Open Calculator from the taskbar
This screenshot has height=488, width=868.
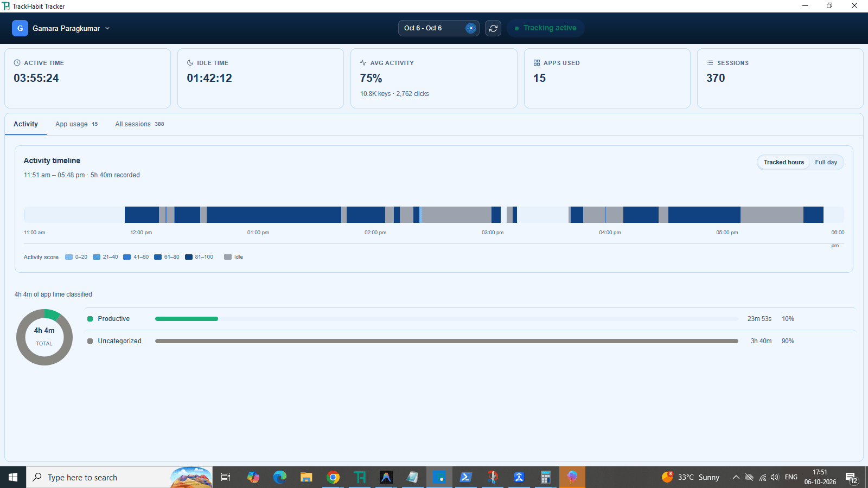(546, 477)
